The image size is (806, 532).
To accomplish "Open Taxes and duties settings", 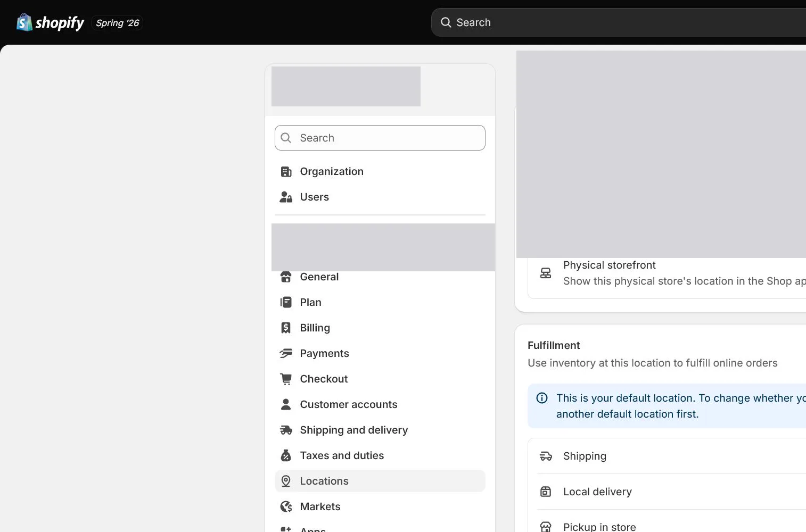I will point(380,455).
